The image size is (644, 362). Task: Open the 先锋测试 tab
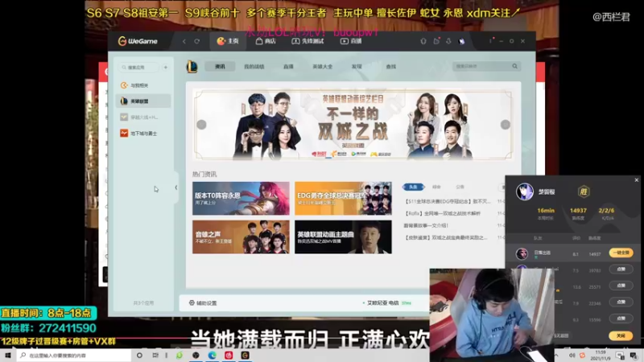pyautogui.click(x=308, y=41)
